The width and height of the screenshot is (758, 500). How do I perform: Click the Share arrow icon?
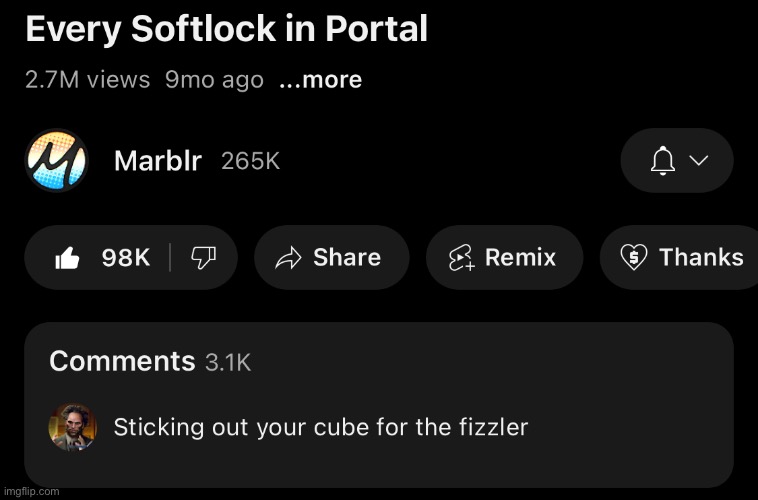(x=288, y=258)
